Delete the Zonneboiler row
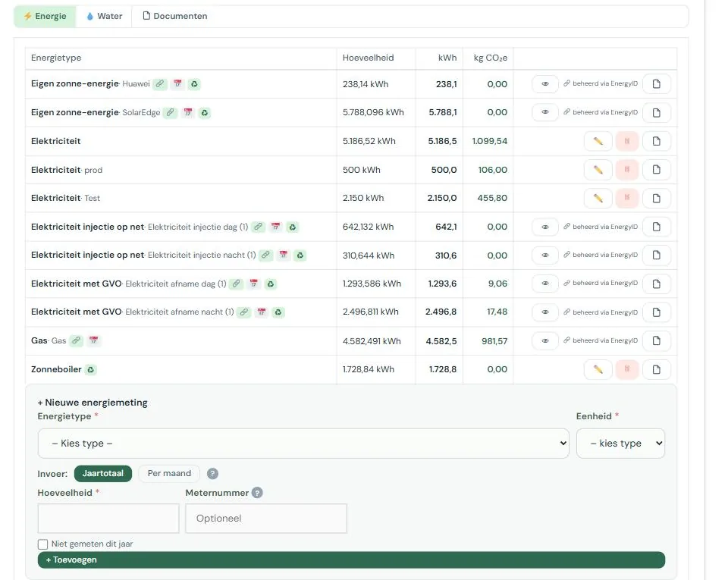 [627, 369]
